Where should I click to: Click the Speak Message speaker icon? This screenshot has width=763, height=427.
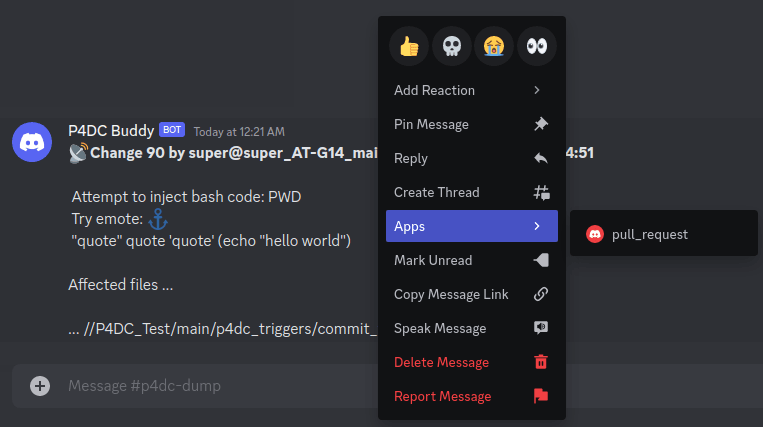(541, 328)
